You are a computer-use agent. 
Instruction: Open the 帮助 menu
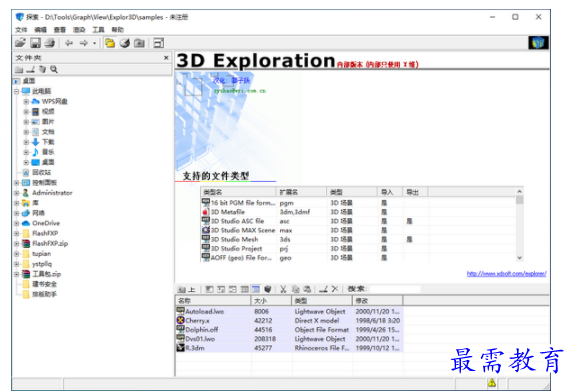pyautogui.click(x=118, y=30)
